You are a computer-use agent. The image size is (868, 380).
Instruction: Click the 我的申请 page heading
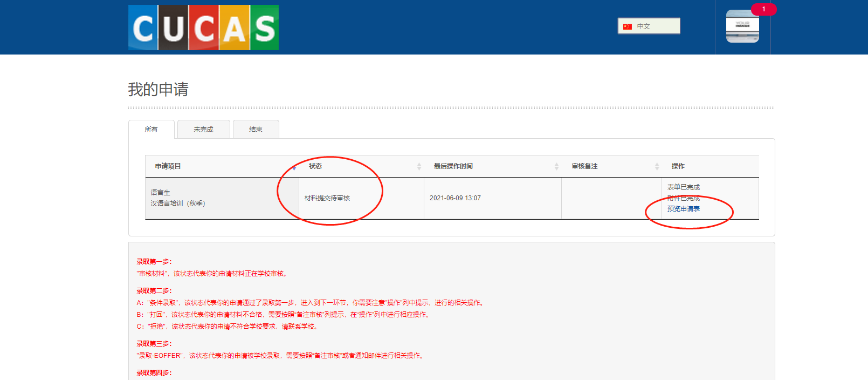(158, 90)
